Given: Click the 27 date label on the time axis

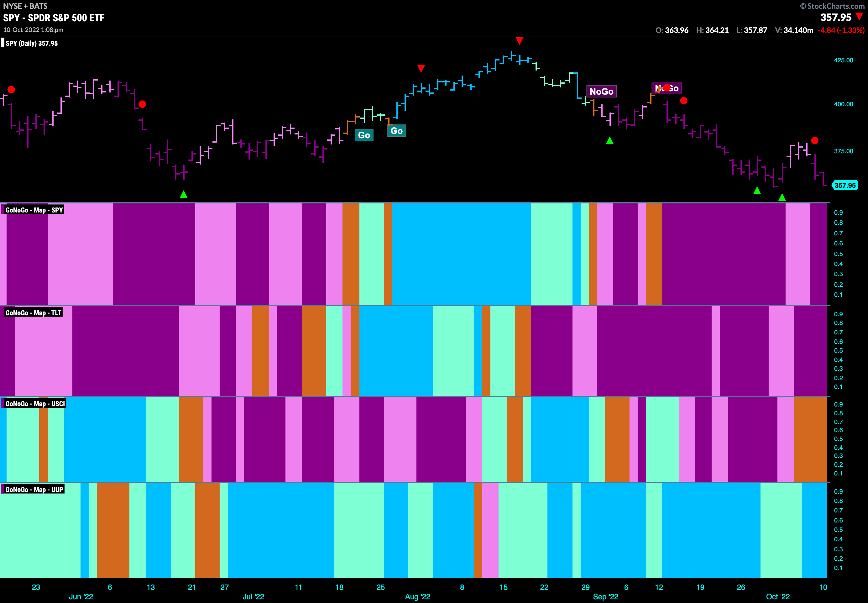Looking at the screenshot, I should pyautogui.click(x=225, y=587).
